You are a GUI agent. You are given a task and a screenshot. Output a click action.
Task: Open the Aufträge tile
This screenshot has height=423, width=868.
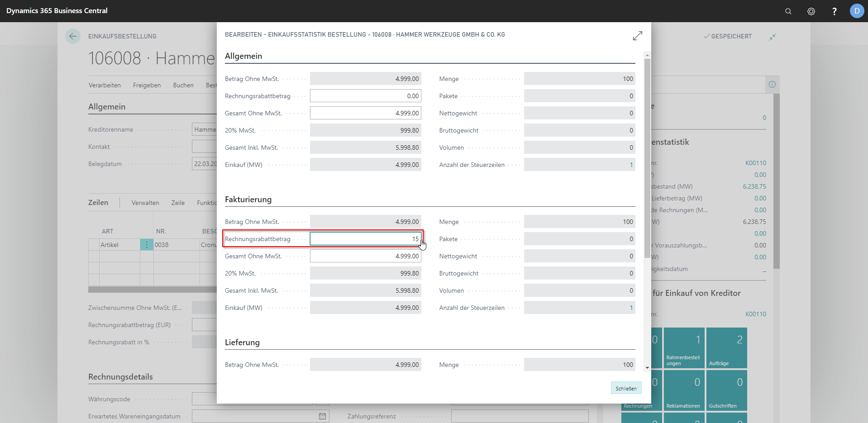[726, 348]
